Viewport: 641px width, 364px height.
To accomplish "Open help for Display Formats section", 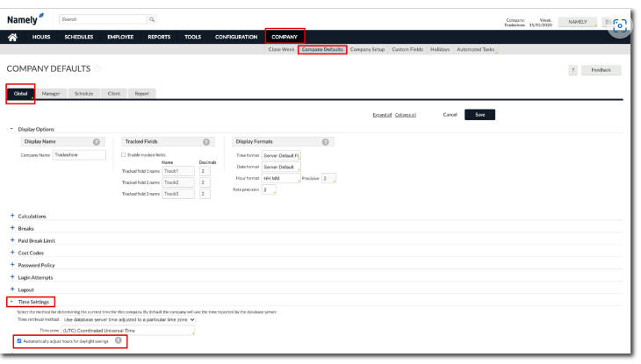I will [x=325, y=142].
